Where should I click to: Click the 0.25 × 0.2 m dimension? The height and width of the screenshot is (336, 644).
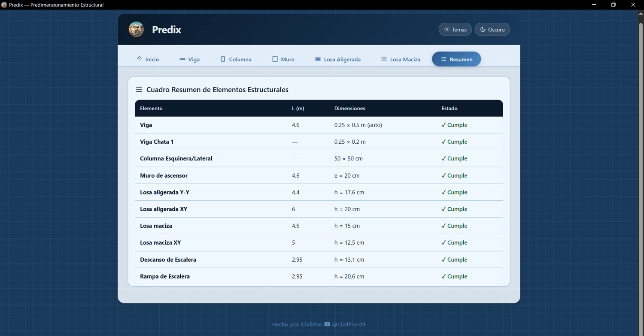point(350,142)
